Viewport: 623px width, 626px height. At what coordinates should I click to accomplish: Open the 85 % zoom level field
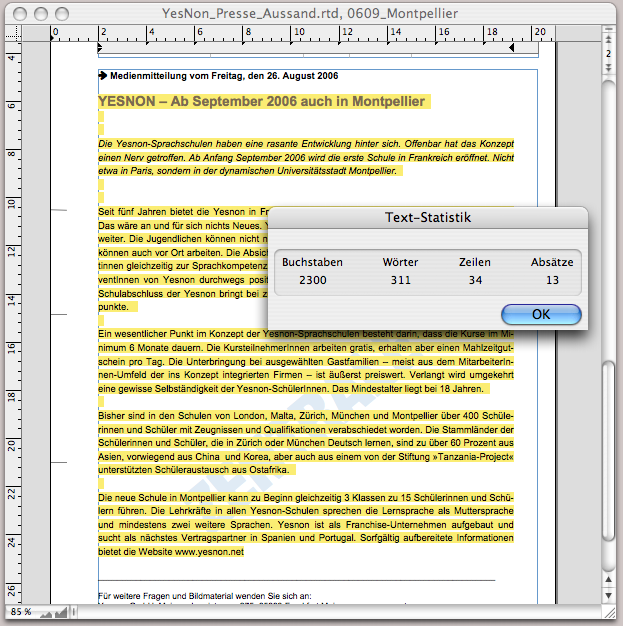(20, 611)
